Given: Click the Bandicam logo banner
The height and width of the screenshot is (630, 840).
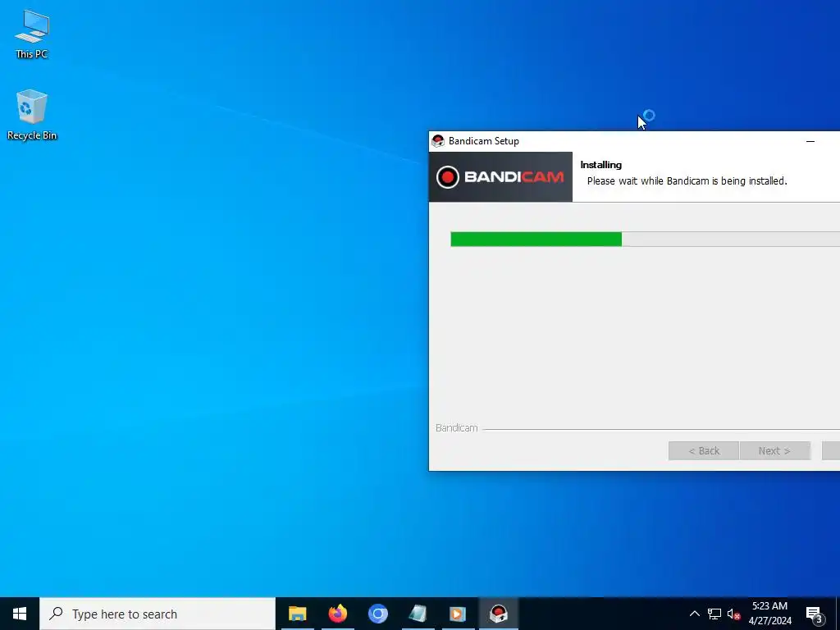Looking at the screenshot, I should click(x=500, y=177).
